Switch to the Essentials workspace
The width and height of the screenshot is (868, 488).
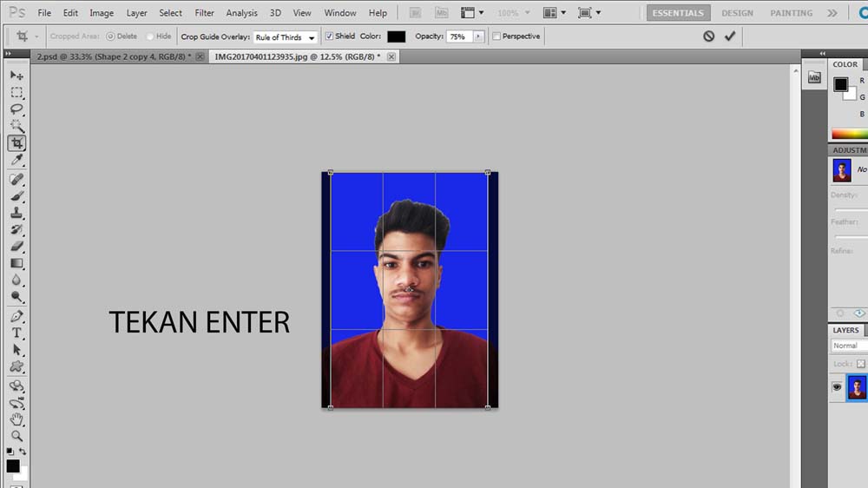(x=678, y=13)
